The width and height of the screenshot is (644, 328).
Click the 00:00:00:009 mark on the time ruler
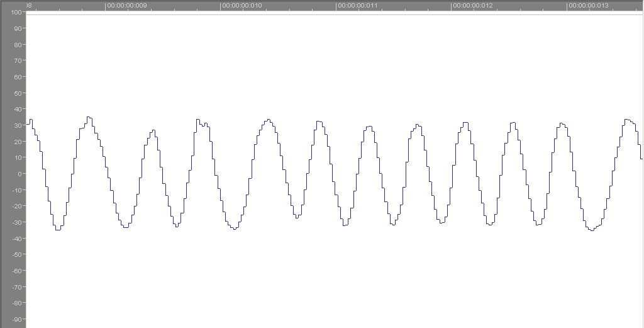(x=127, y=6)
